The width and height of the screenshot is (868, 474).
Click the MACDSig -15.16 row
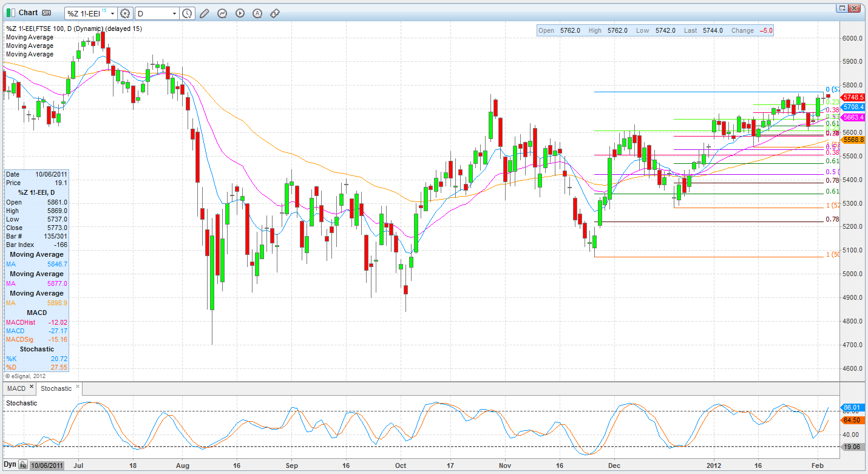point(36,339)
